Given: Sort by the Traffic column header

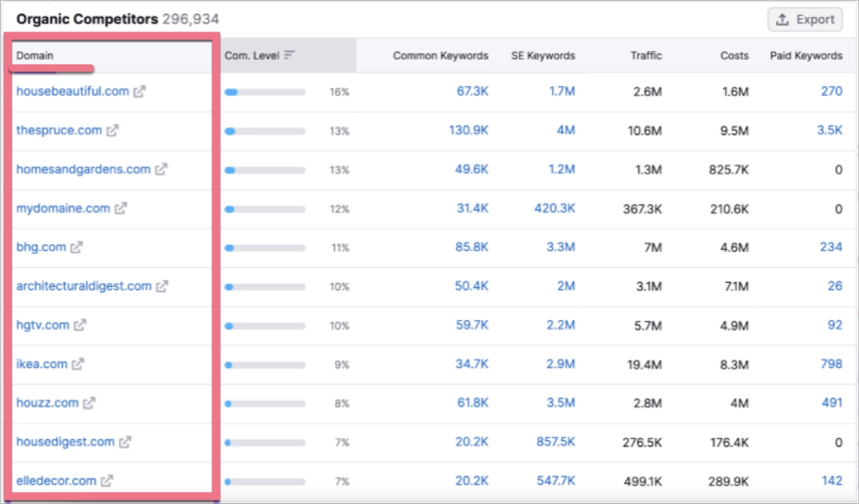Looking at the screenshot, I should click(646, 55).
